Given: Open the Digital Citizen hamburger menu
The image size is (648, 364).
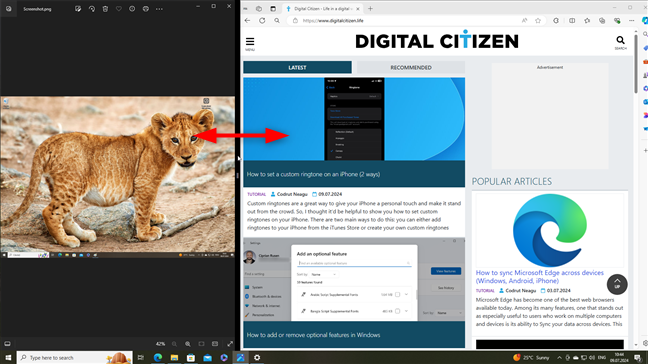Looking at the screenshot, I should (x=250, y=43).
